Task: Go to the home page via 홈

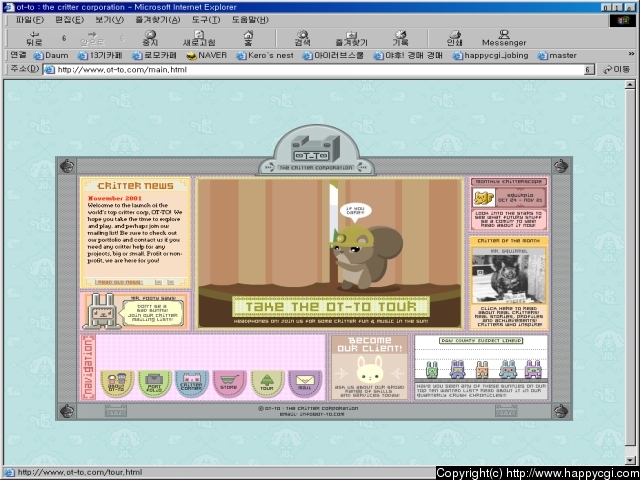Action: tap(248, 38)
